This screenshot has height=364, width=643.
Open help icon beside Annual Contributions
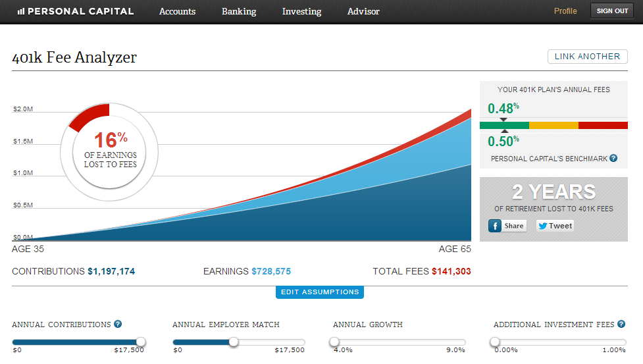pyautogui.click(x=118, y=324)
